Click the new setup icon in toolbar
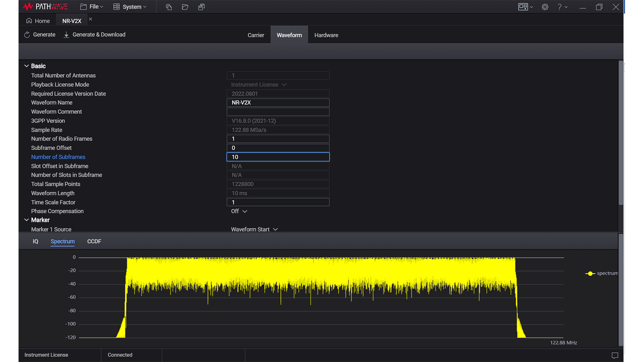Image resolution: width=644 pixels, height=362 pixels. [169, 7]
